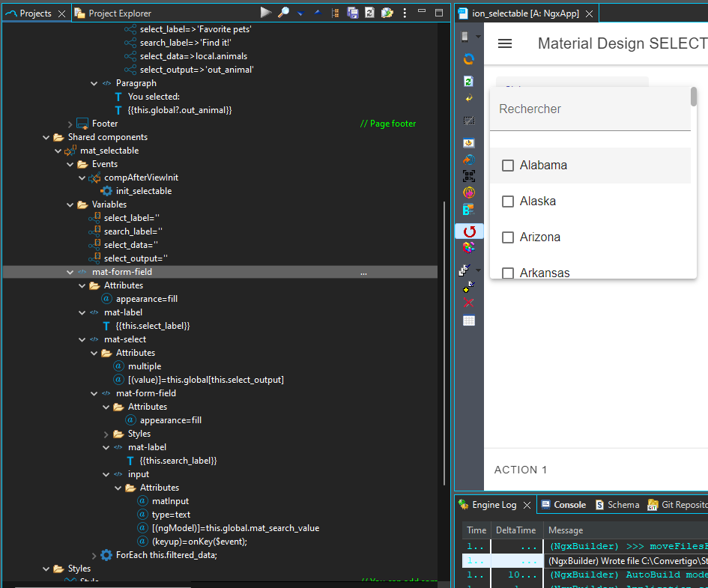Expand the Footer tree node
The height and width of the screenshot is (588, 708).
(x=70, y=124)
